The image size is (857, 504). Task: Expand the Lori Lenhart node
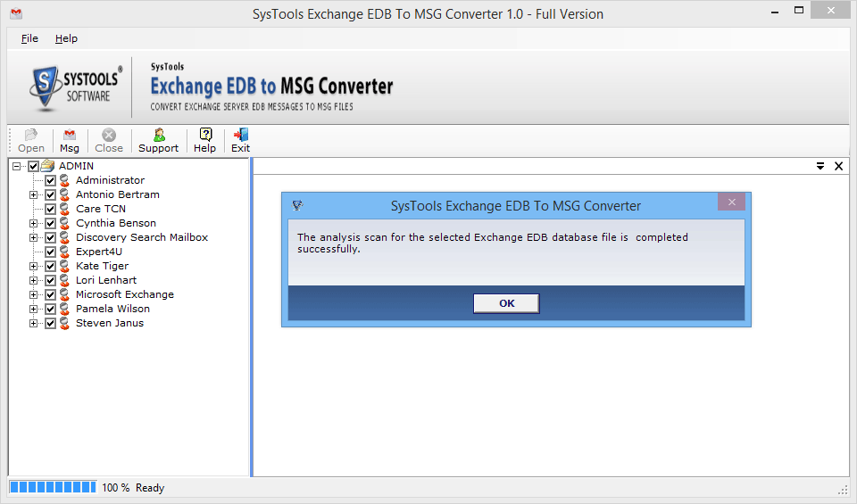pos(33,281)
